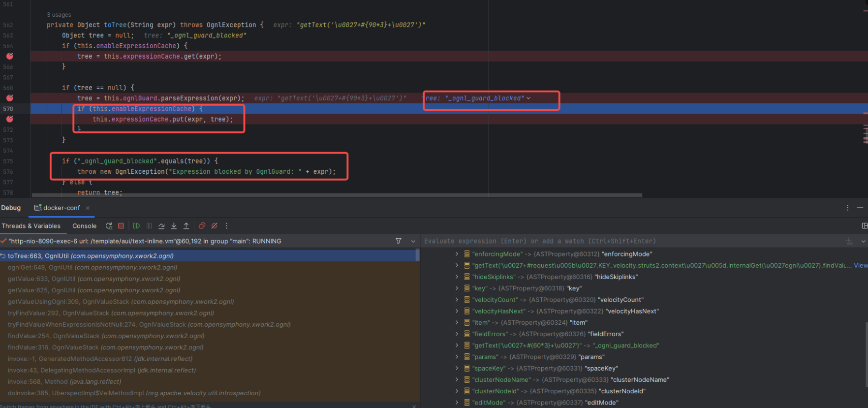This screenshot has height=408, width=868.
Task: Select frame getValue:633, OgnlUtil
Action: point(209,279)
